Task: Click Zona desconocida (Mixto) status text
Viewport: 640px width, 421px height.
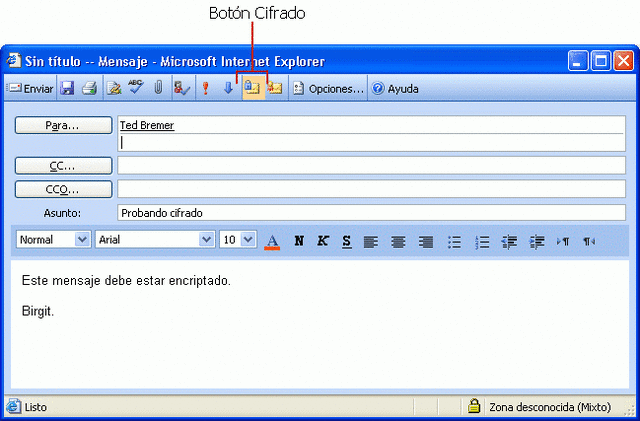Action: pyautogui.click(x=550, y=407)
